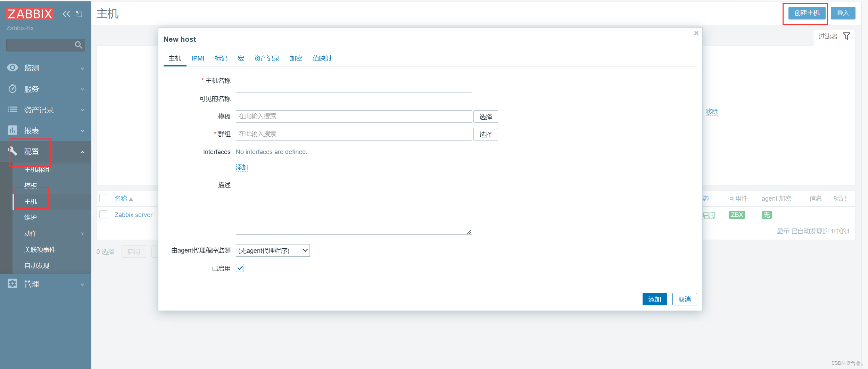Click the stopwatch icon for 服务
Screen dimensions: 868x369
(13, 88)
